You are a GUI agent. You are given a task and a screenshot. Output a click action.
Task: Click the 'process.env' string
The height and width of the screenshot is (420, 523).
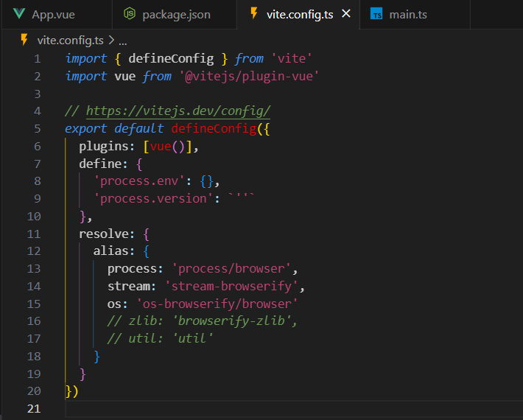pyautogui.click(x=139, y=181)
